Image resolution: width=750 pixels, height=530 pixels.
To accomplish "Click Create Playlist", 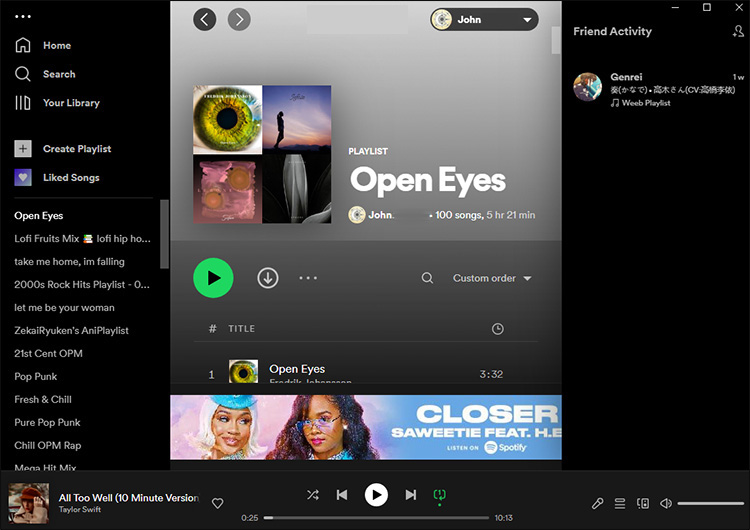I will [77, 149].
